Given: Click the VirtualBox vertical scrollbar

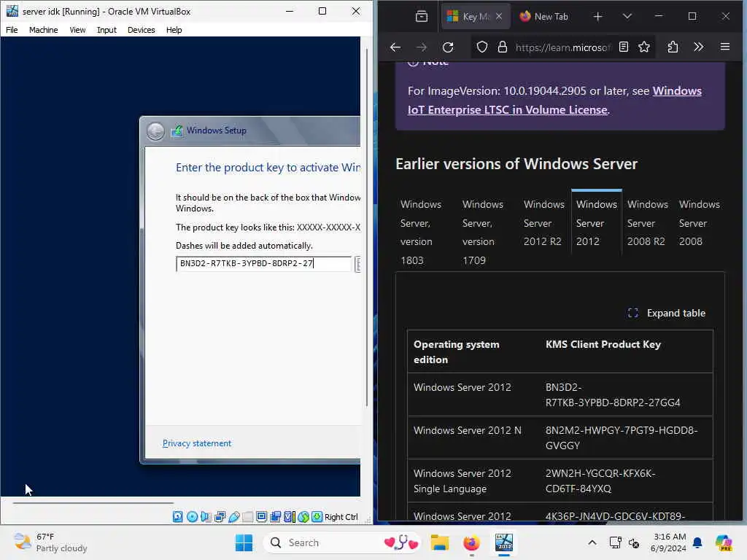Looking at the screenshot, I should click(x=367, y=227).
